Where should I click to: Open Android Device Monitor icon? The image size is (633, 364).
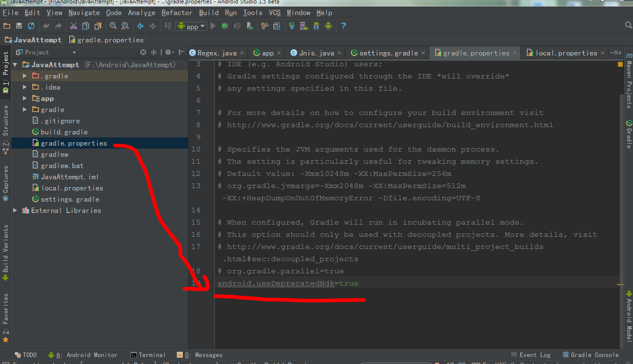point(328,26)
